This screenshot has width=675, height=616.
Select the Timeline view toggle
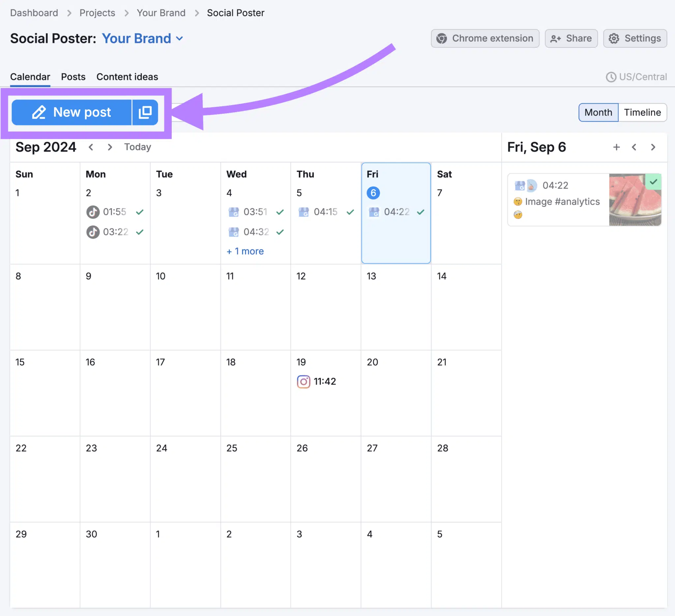pyautogui.click(x=642, y=112)
